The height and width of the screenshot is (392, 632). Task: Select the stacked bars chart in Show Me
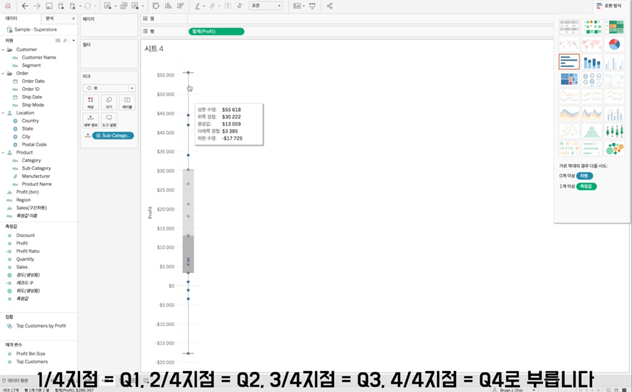[592, 62]
